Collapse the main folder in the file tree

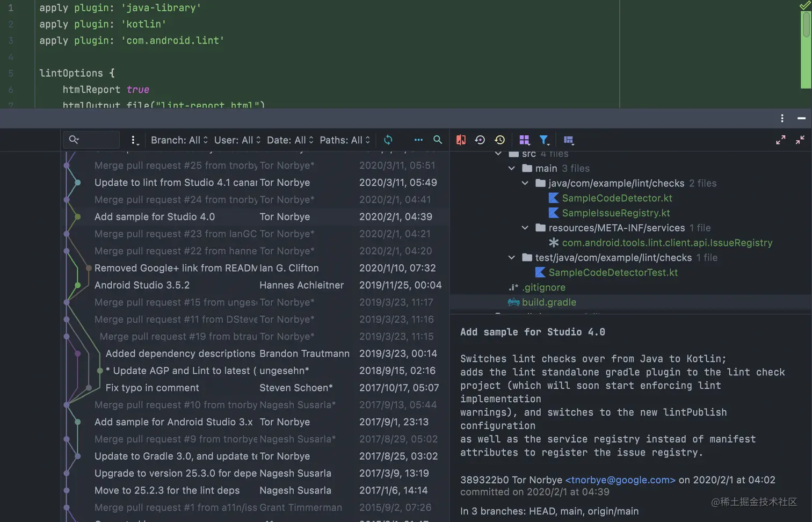coord(511,168)
